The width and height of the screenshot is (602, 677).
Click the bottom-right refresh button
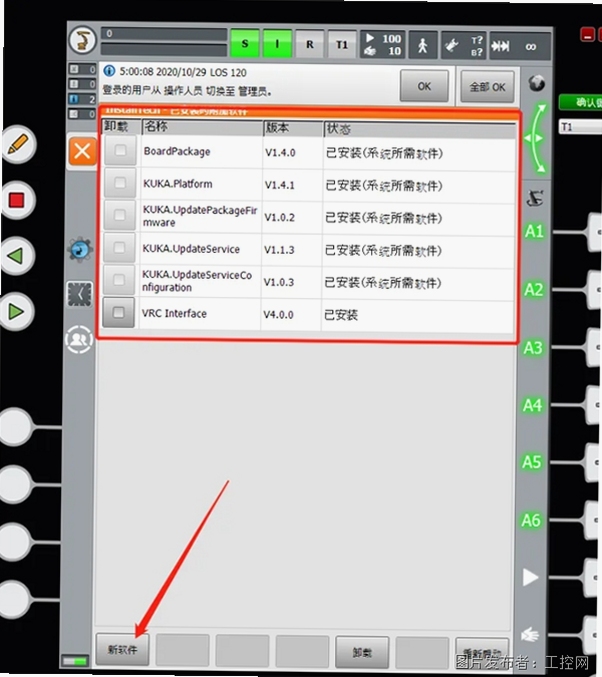tap(482, 653)
